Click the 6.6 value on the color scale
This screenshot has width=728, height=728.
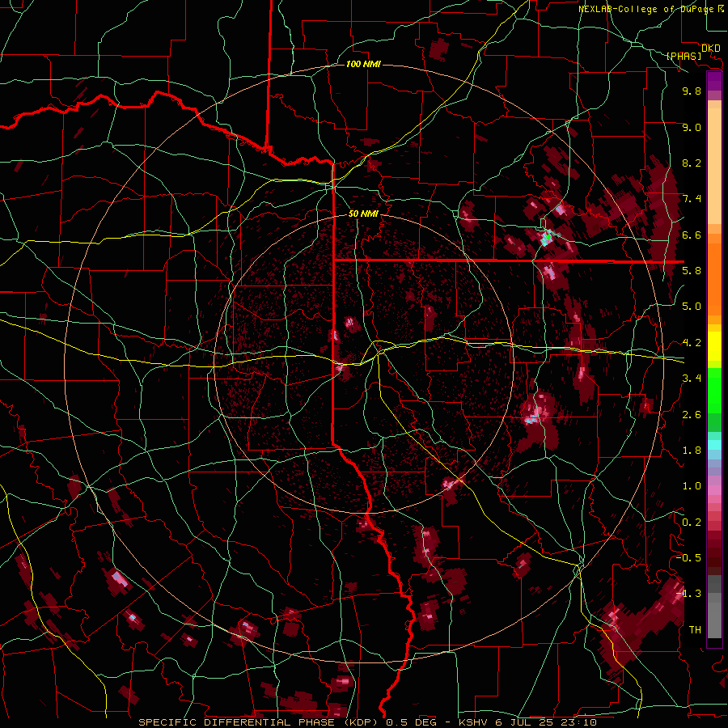coord(692,235)
